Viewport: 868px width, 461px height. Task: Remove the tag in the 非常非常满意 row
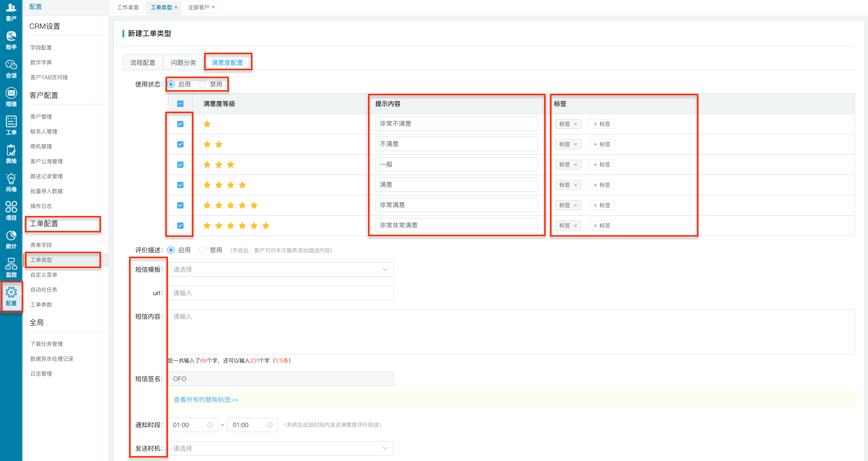coord(576,226)
